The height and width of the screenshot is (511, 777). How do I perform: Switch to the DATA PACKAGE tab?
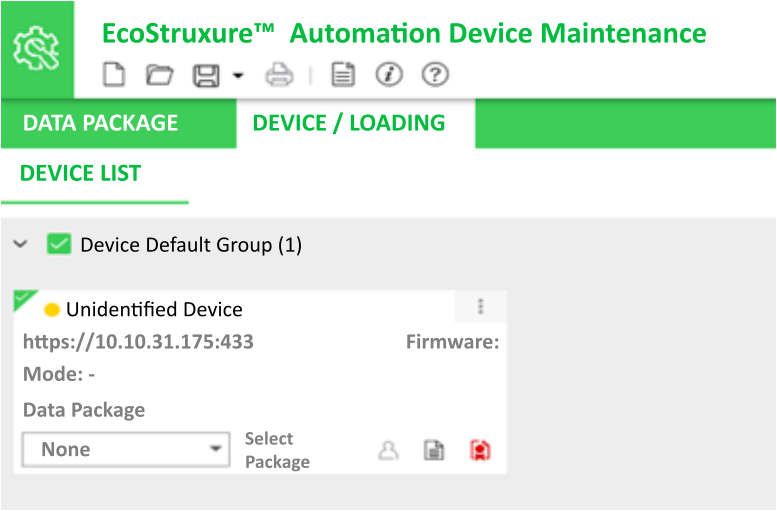tap(101, 123)
